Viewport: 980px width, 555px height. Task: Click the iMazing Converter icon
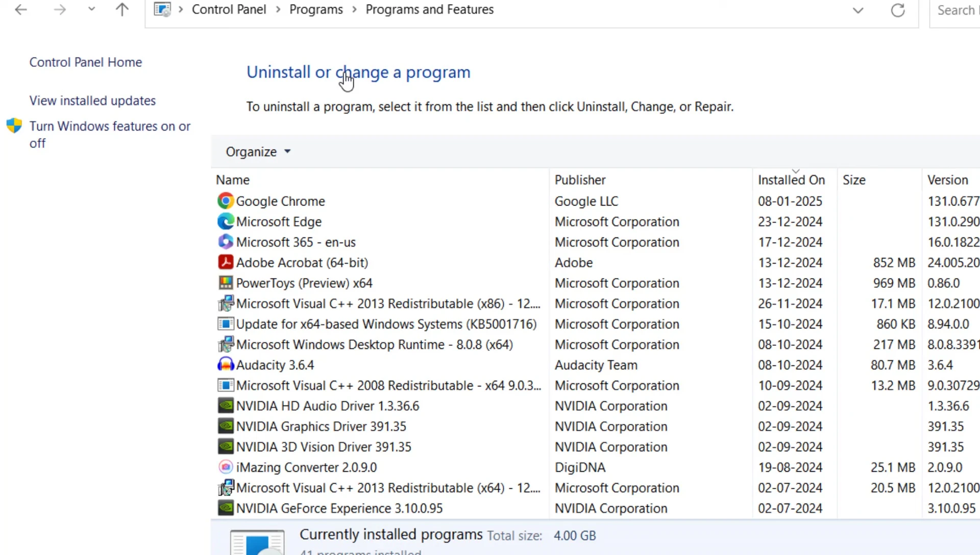pyautogui.click(x=226, y=467)
